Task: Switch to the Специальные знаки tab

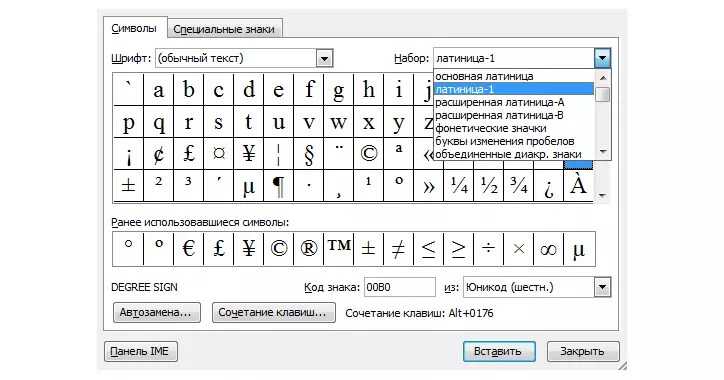Action: pos(224,29)
